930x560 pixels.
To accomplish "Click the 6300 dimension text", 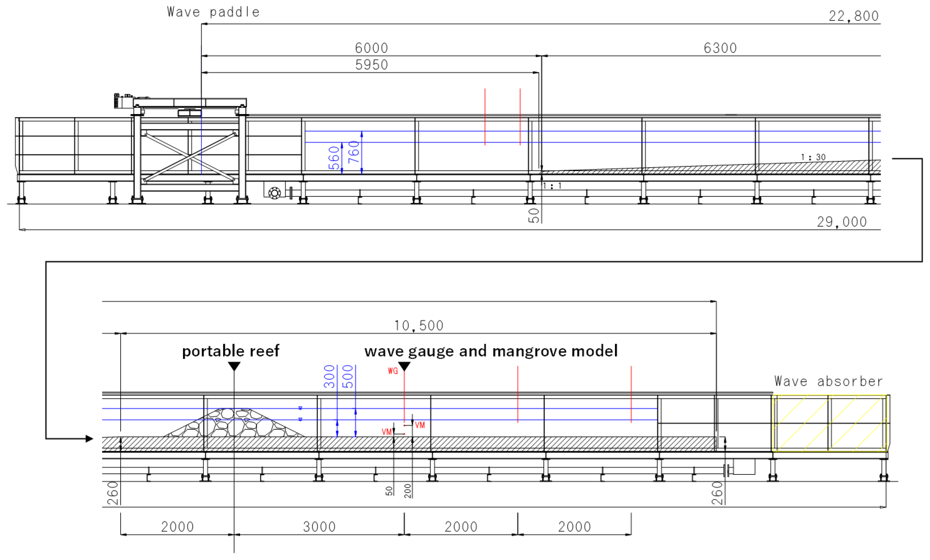I will tap(720, 48).
